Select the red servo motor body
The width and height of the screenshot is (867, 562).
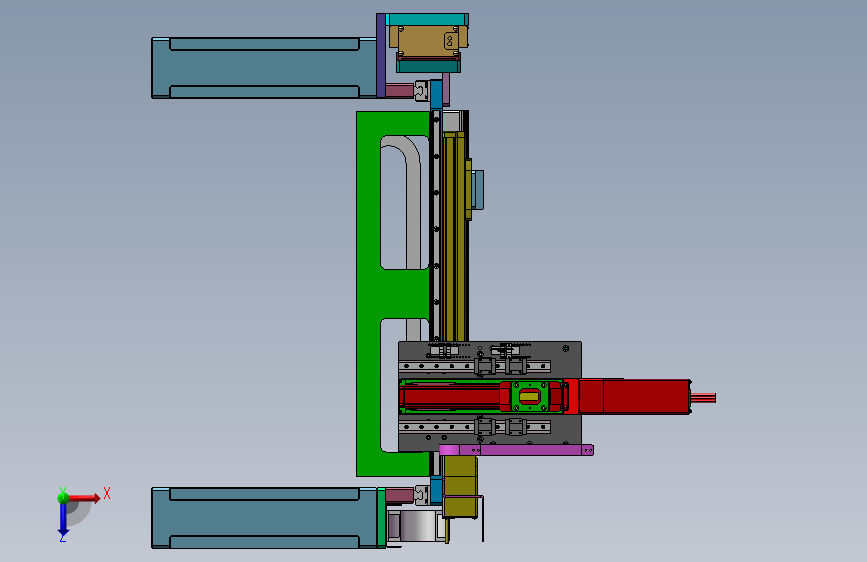pos(634,397)
